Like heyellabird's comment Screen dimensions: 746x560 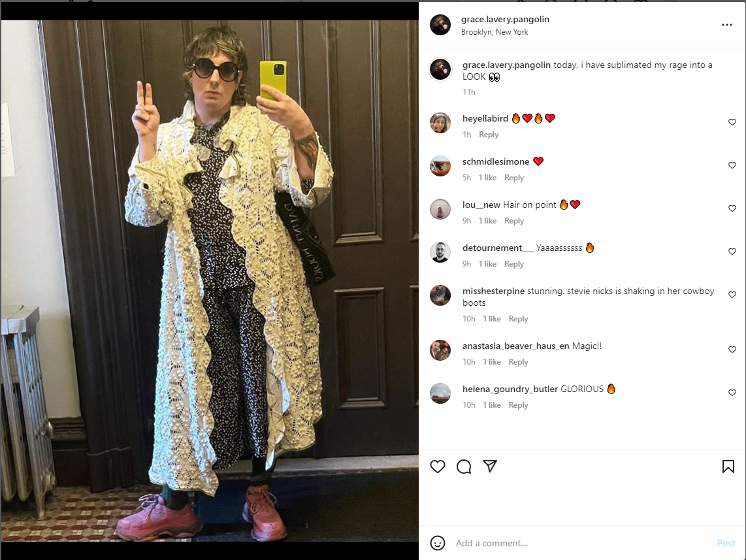[x=732, y=122]
